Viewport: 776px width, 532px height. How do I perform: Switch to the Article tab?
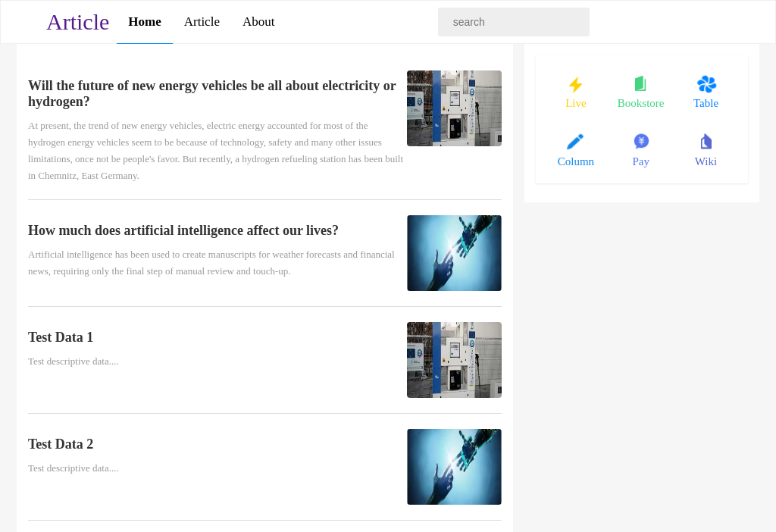[x=202, y=21]
